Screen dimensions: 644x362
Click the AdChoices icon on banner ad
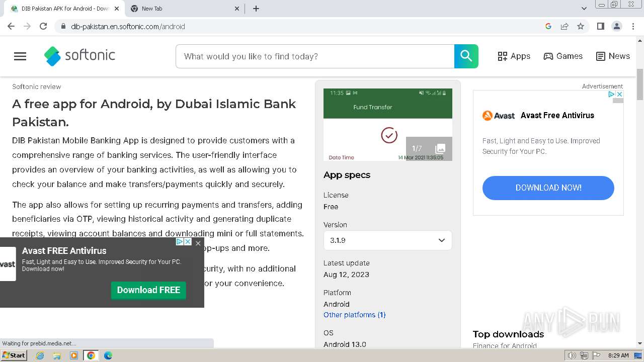(180, 242)
